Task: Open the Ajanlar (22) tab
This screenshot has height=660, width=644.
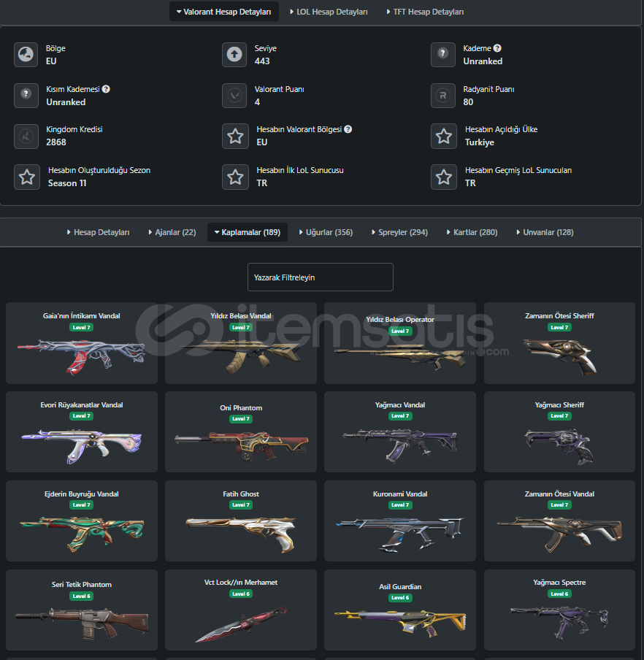Action: point(172,232)
